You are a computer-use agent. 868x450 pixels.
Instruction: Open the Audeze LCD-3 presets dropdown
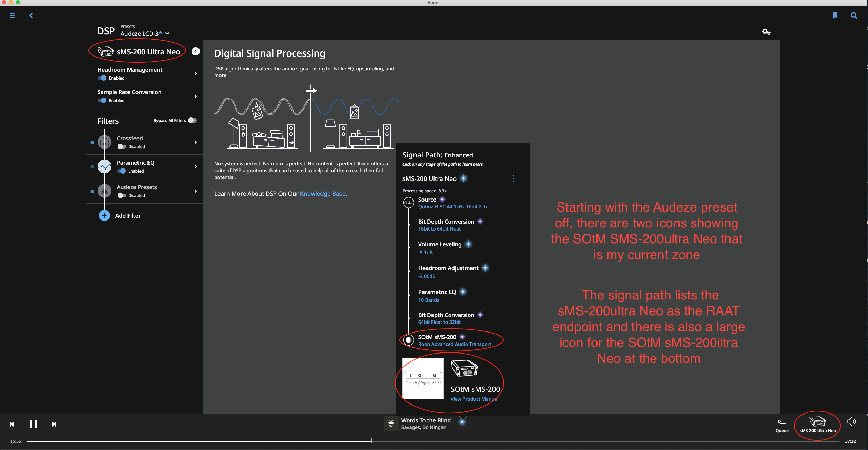pos(145,33)
